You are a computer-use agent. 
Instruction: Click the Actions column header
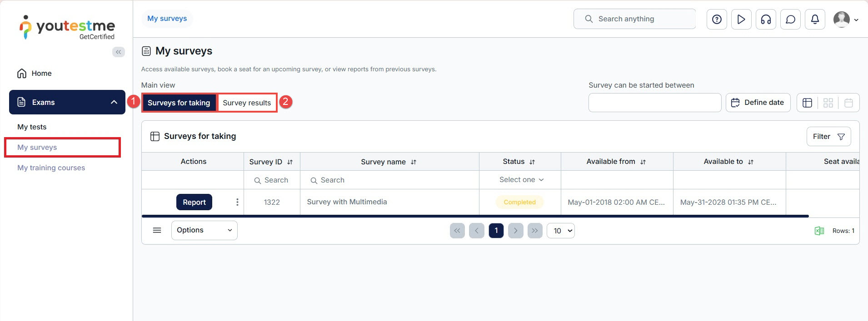(193, 162)
